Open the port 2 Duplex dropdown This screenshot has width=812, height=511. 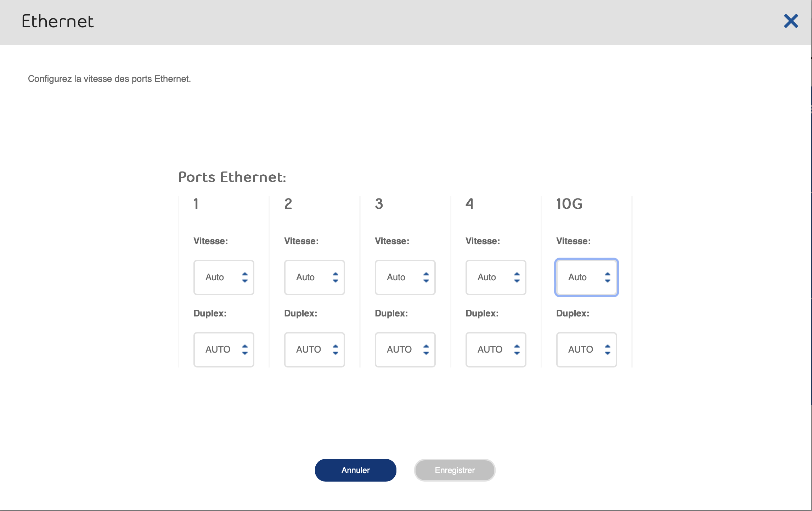tap(311, 350)
